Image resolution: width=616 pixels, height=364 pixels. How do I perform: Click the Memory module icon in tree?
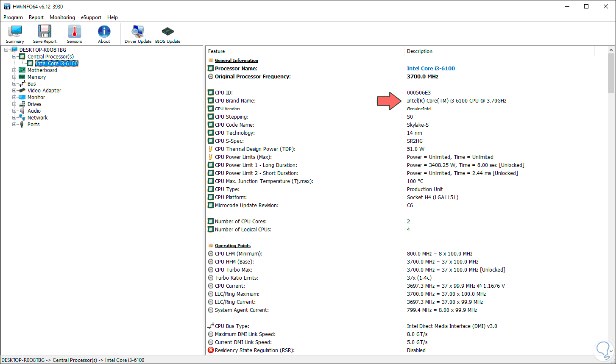(22, 77)
